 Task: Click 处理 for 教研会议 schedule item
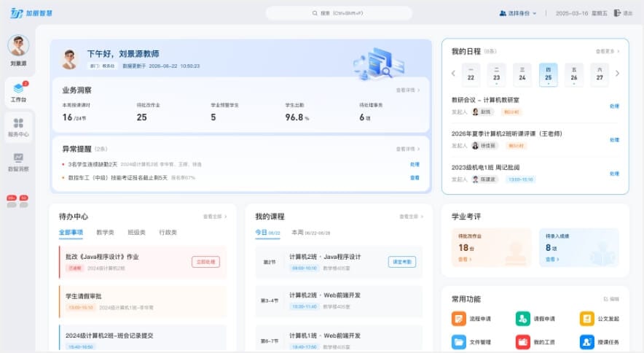tap(614, 106)
